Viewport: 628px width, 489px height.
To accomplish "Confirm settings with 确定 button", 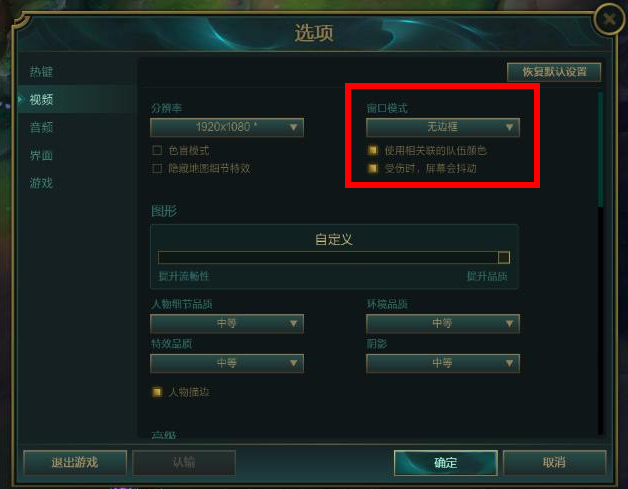I will (x=446, y=463).
